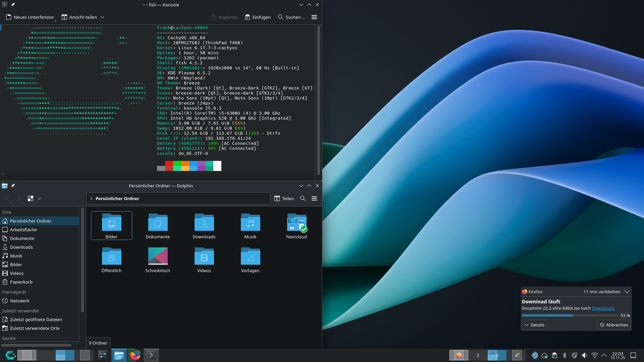Go forward in Dolphin navigation

[19, 198]
